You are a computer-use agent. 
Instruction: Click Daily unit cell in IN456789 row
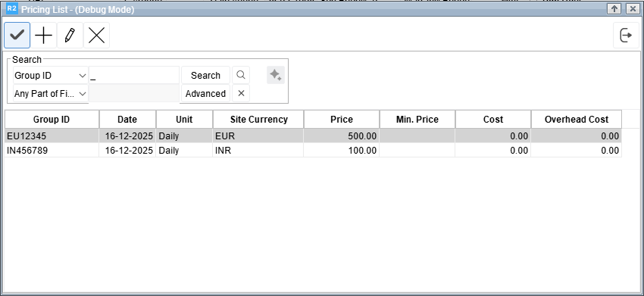184,150
